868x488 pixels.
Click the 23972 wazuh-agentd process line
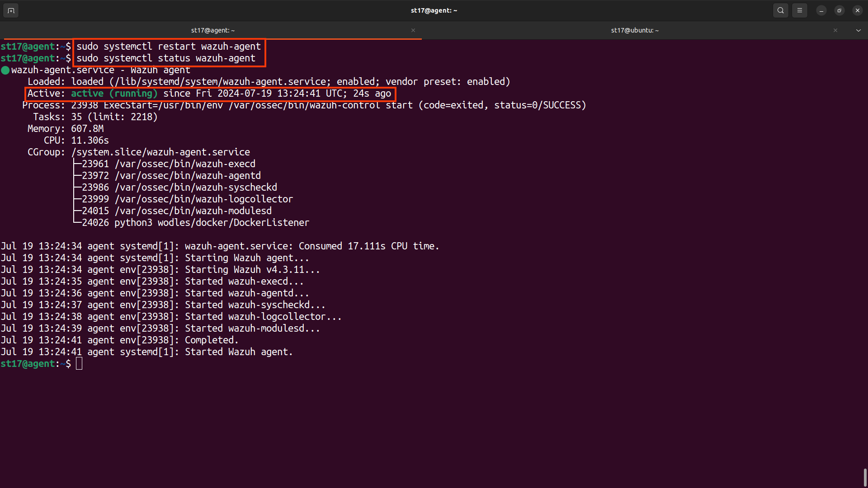tap(171, 176)
